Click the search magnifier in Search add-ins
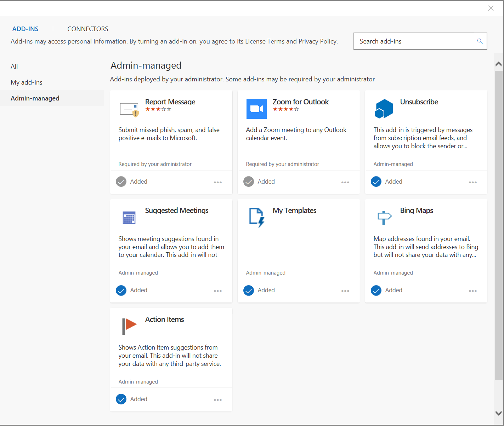The height and width of the screenshot is (426, 504). tap(480, 41)
